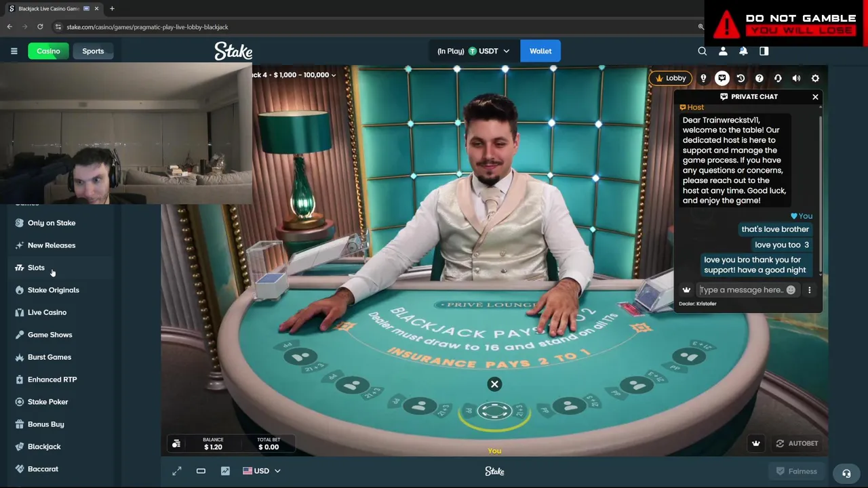Open the USDT currency dropdown
868x488 pixels.
(473, 51)
